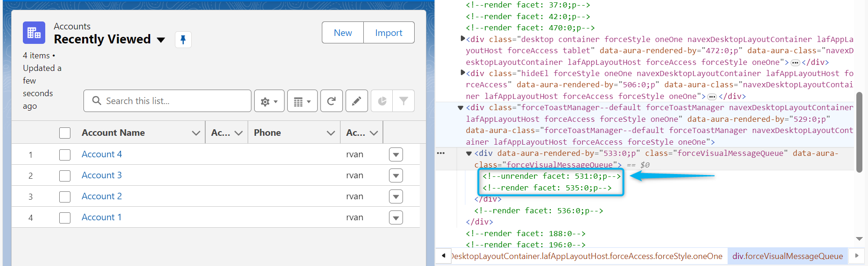Show charts panel icon
This screenshot has width=868, height=266.
(382, 101)
